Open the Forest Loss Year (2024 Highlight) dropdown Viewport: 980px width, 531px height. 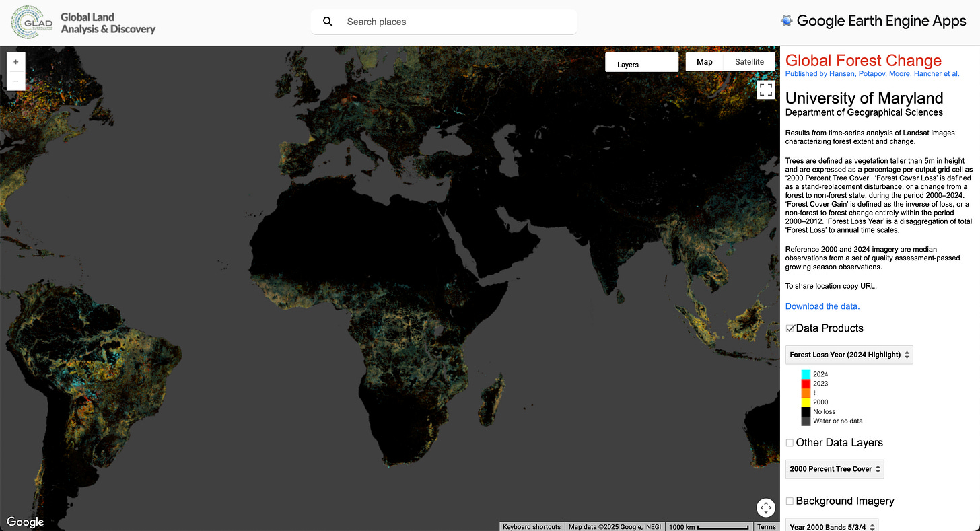coord(849,355)
